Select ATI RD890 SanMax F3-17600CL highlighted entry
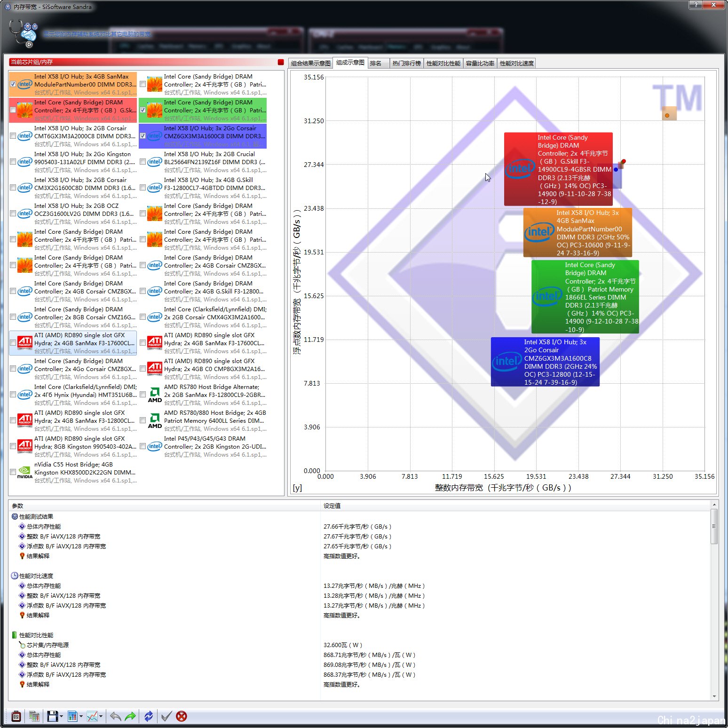The image size is (728, 728). click(x=73, y=343)
